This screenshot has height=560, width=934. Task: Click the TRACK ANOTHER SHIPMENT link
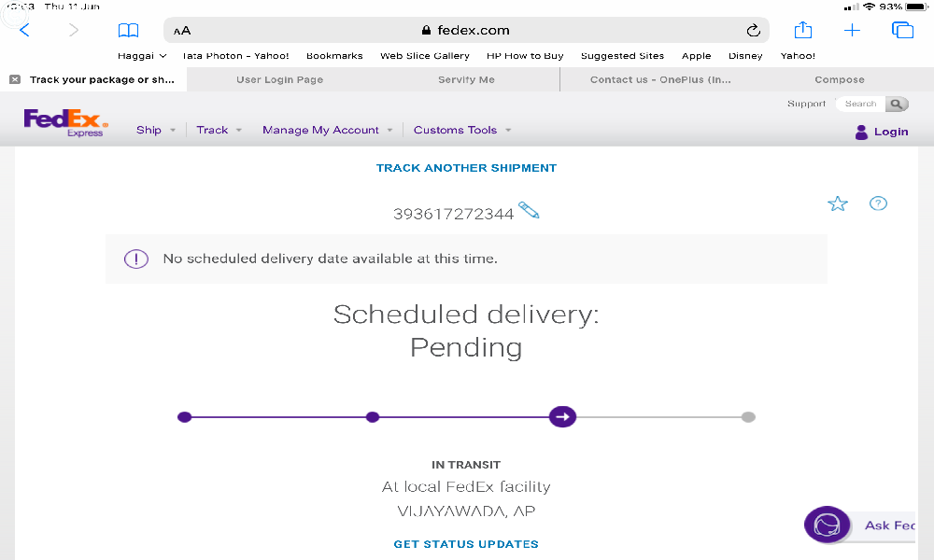click(x=466, y=168)
